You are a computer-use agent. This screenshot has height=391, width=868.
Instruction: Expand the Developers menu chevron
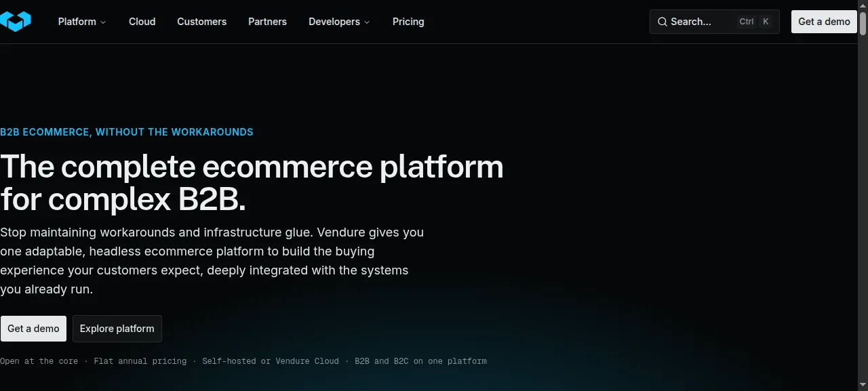click(367, 22)
